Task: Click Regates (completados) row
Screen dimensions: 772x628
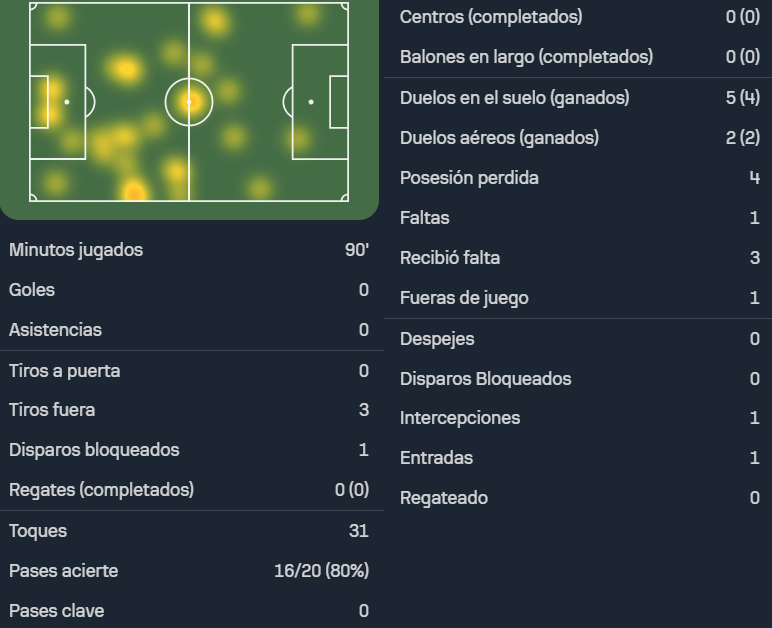Action: [x=189, y=490]
